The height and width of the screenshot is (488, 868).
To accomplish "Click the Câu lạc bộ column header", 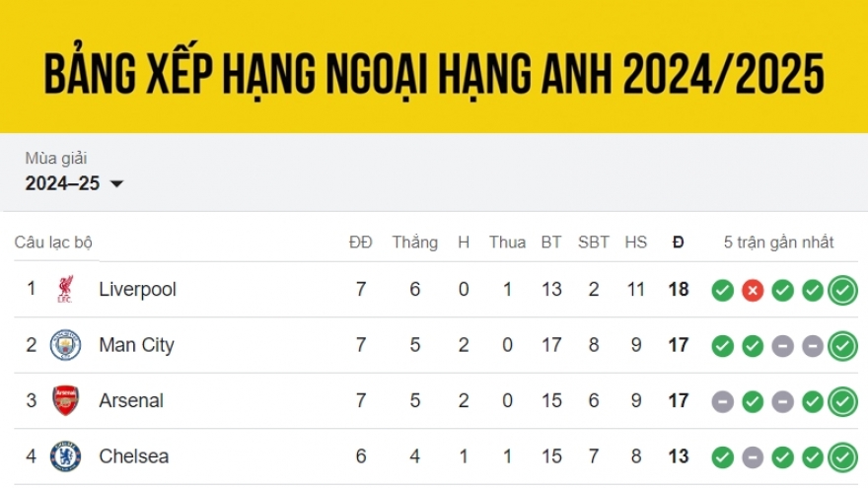I will (x=53, y=243).
